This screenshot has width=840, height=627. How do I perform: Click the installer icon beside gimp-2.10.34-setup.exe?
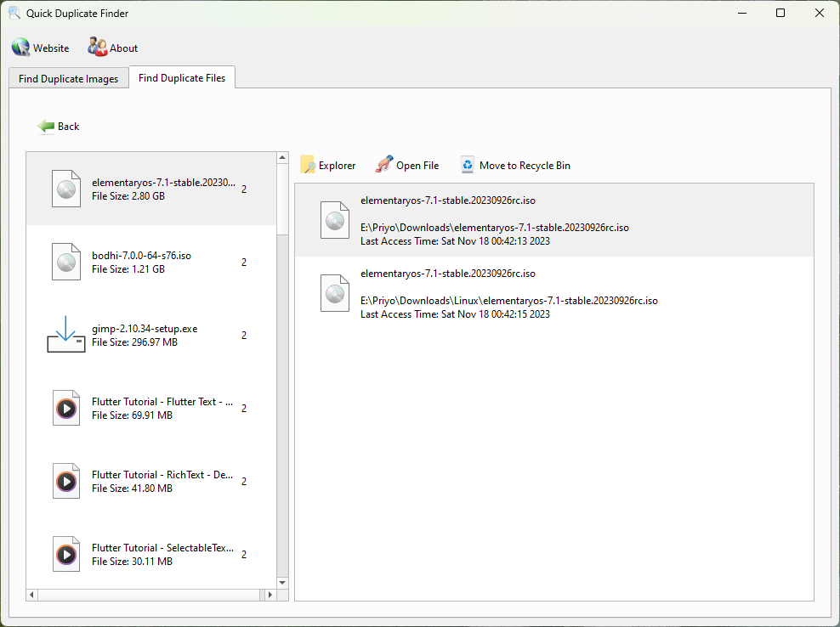[x=66, y=334]
